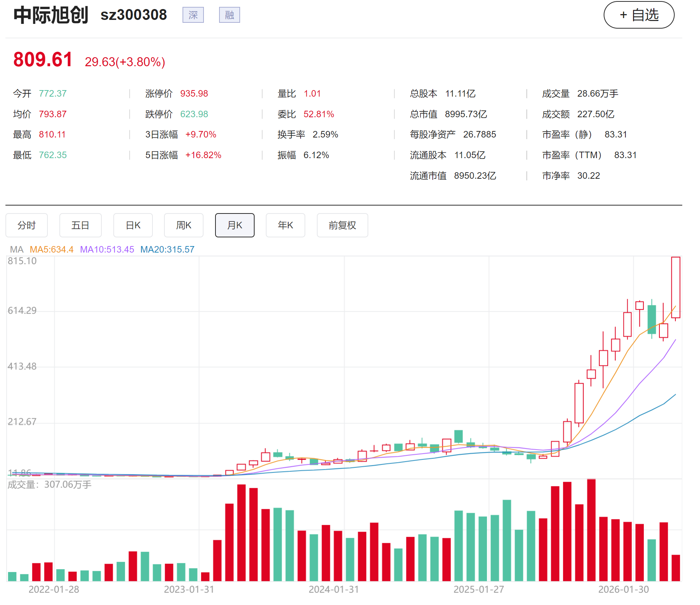Switch to the 五日 chart tab
Viewport: 700px width, 605px height.
pos(80,225)
